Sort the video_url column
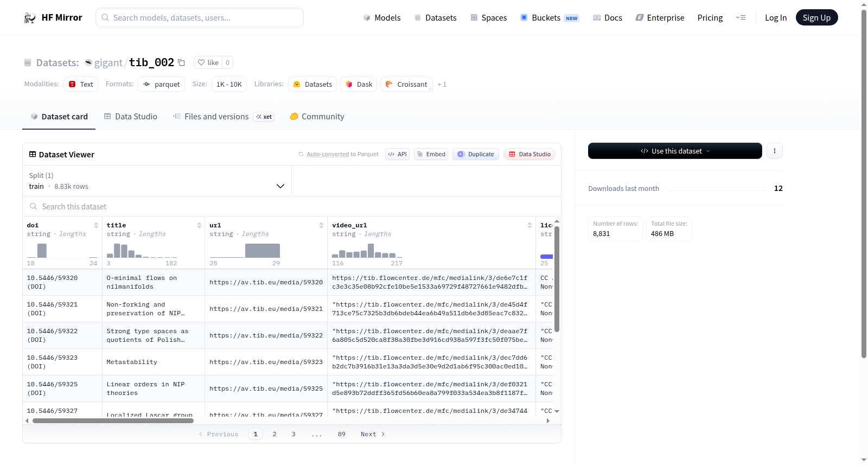Image resolution: width=868 pixels, height=465 pixels. pos(529,225)
